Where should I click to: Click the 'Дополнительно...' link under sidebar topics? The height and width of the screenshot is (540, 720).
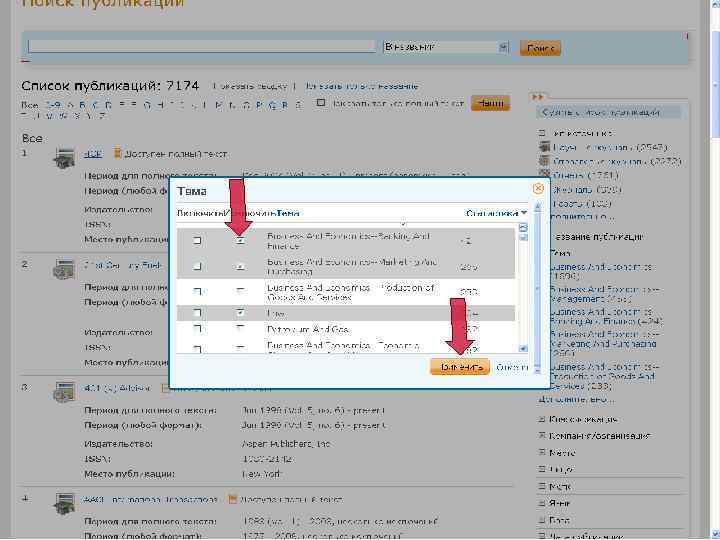576,400
